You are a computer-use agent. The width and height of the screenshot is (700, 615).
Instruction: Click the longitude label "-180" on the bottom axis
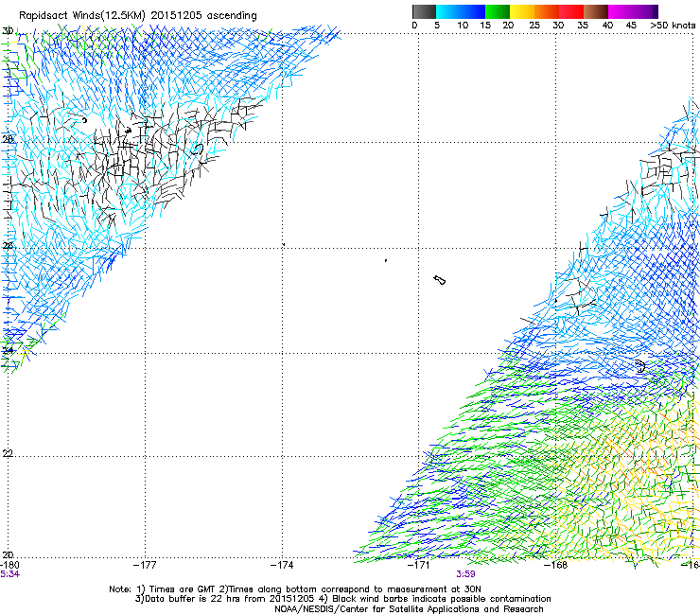9,565
